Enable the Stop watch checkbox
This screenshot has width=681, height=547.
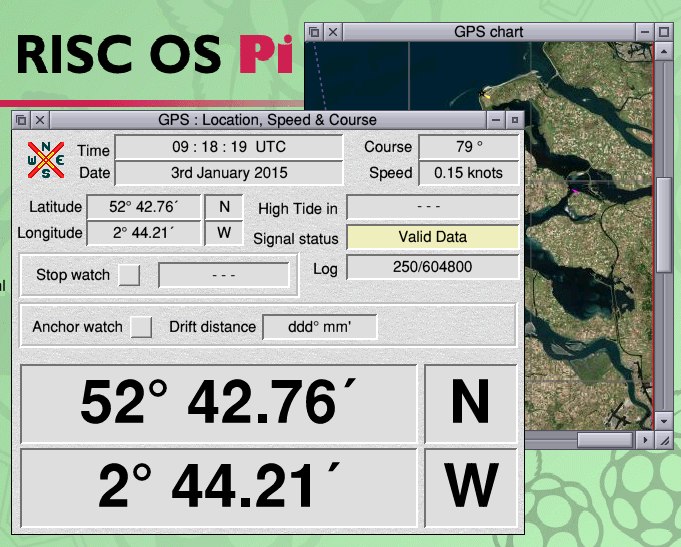coord(129,275)
